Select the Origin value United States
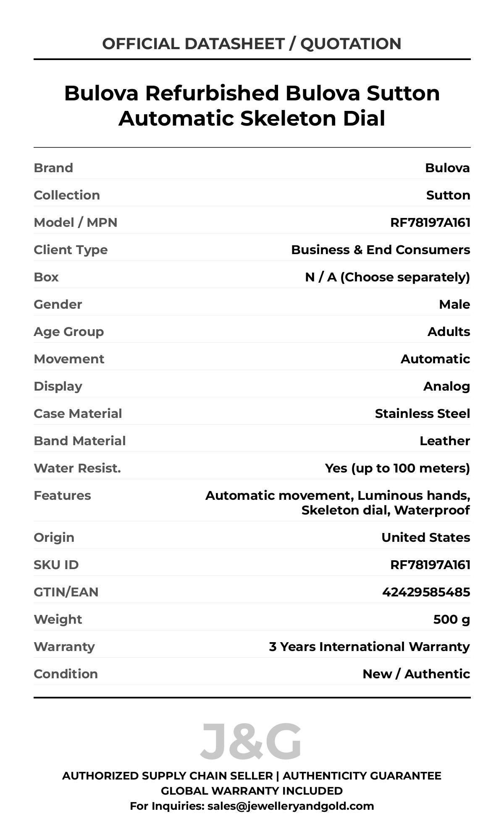504x840 pixels. click(x=425, y=537)
